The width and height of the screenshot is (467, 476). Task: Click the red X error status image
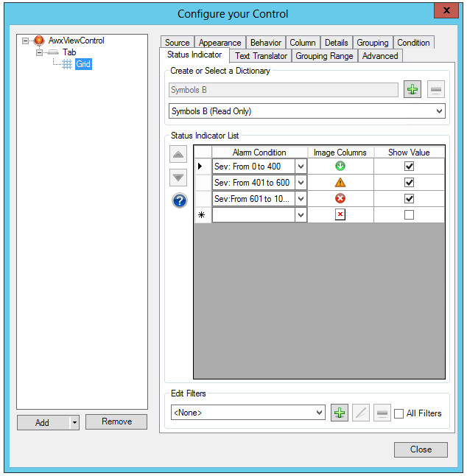(340, 199)
